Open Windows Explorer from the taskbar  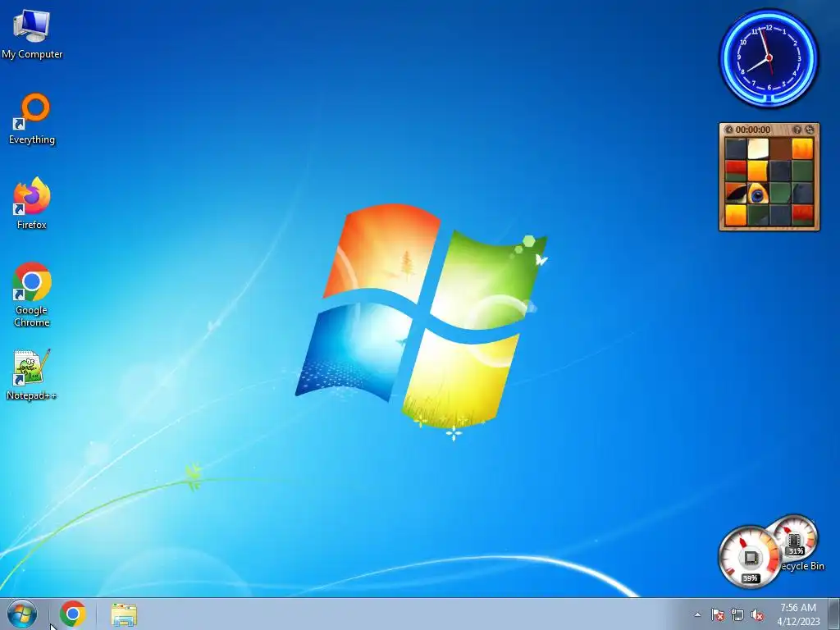124,614
